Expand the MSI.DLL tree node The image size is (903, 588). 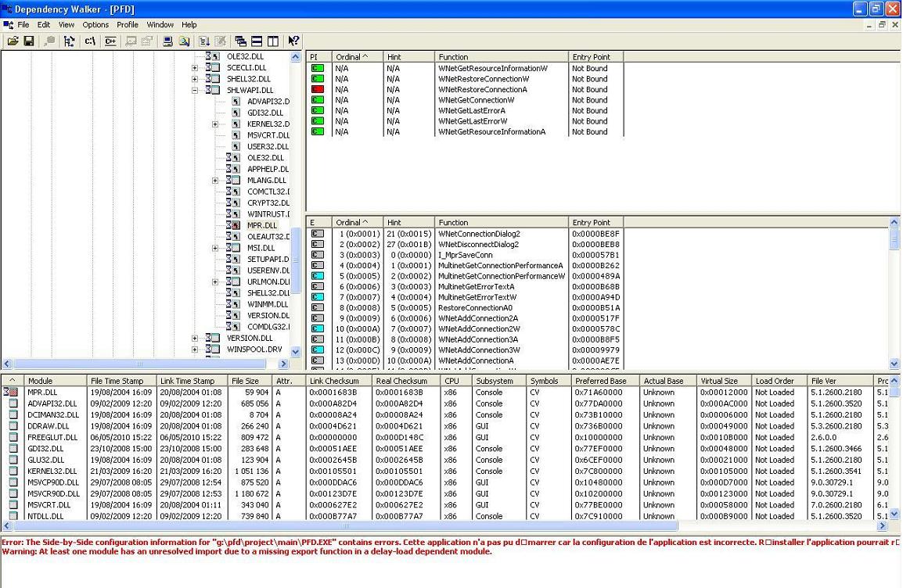[x=215, y=248]
